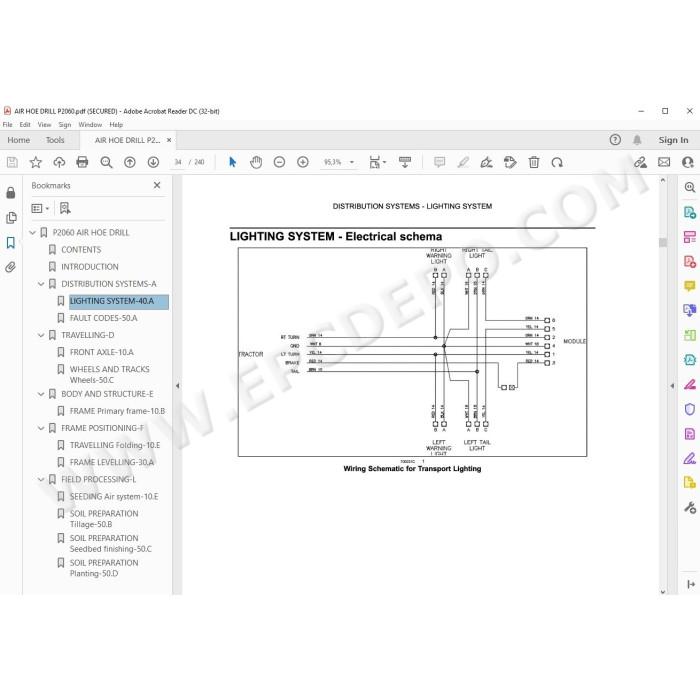
Task: Click the Sign In button
Action: pyautogui.click(x=673, y=140)
